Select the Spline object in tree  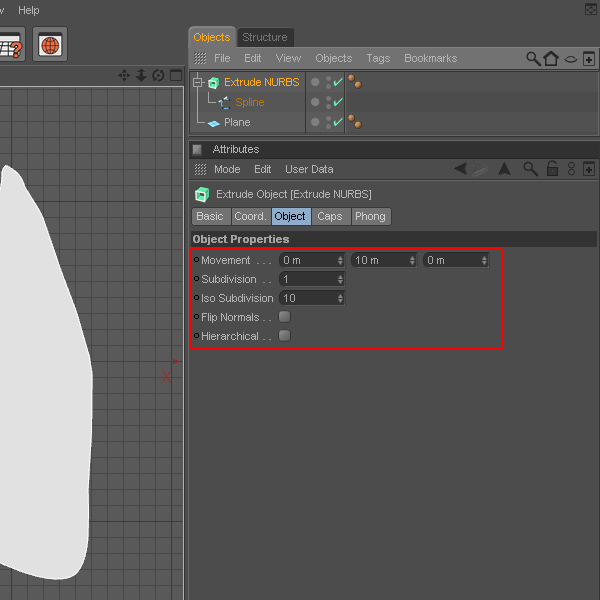[250, 103]
